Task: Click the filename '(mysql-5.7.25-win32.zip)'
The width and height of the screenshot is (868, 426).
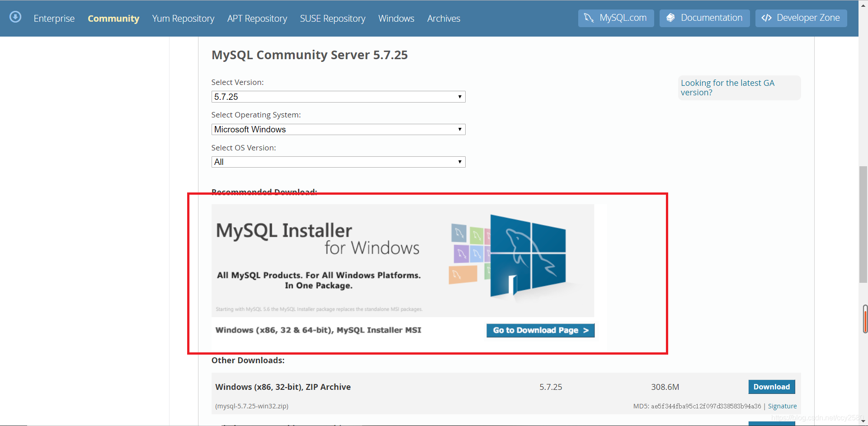Action: [252, 406]
